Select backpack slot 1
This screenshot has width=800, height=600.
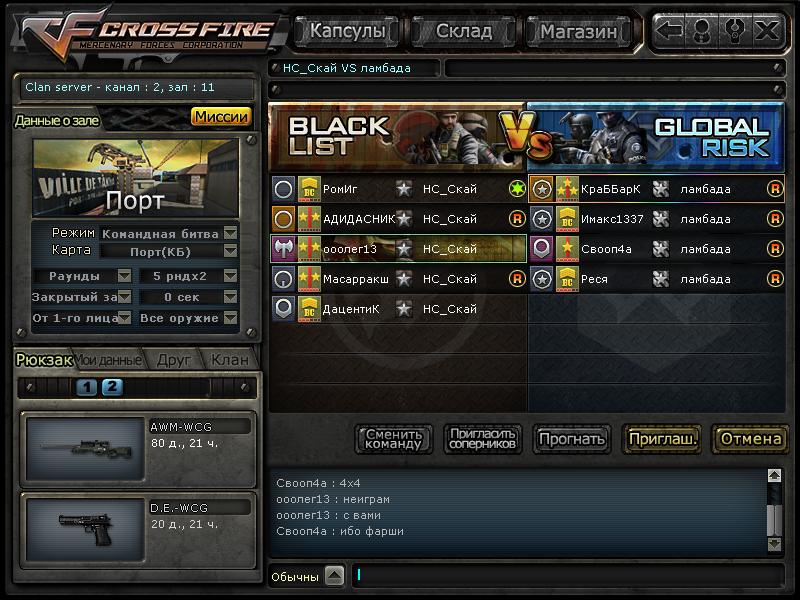click(87, 387)
